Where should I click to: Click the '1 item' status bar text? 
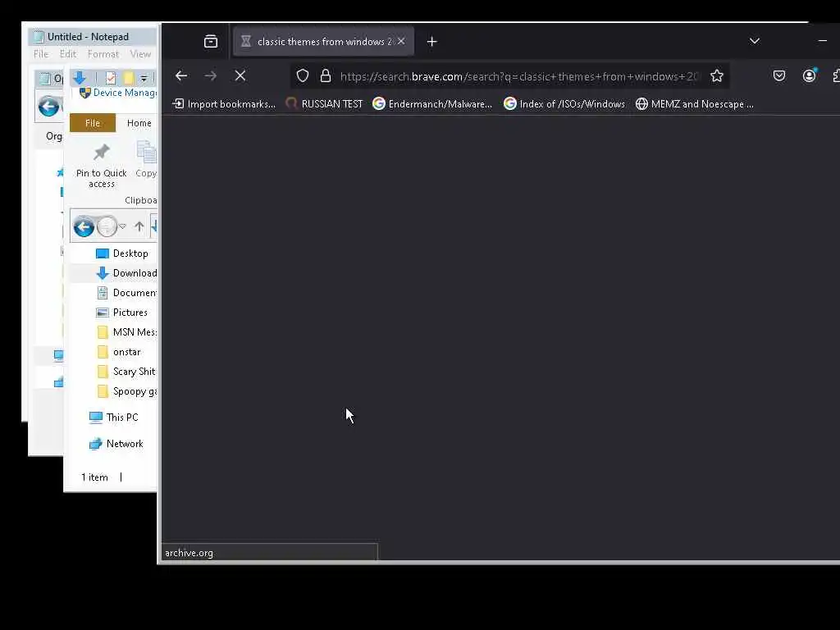point(94,477)
